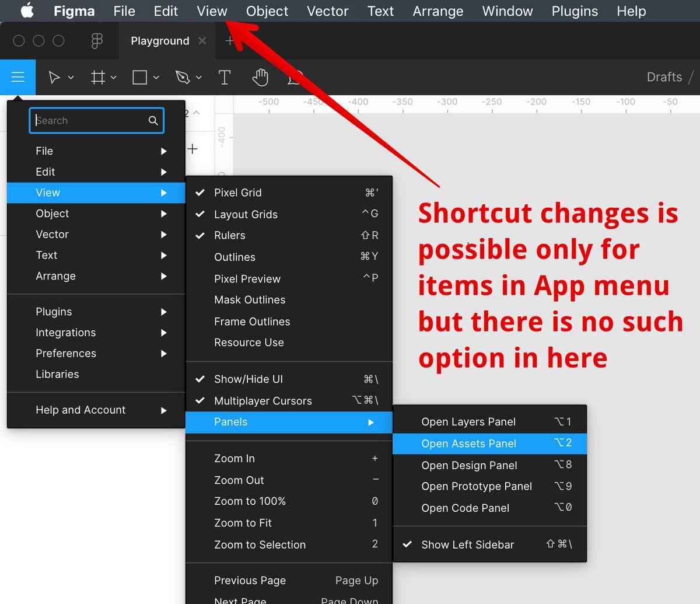
Task: Expand Frame tool options chevron
Action: tap(114, 78)
